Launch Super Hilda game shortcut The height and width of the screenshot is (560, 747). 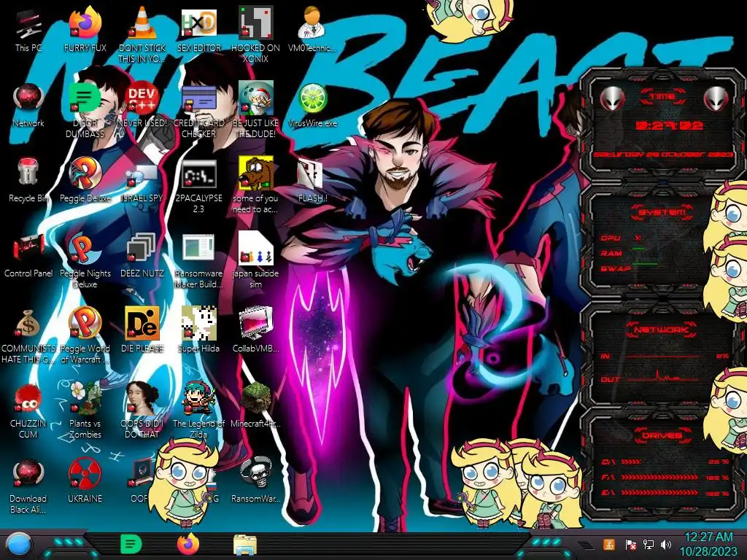(x=198, y=330)
